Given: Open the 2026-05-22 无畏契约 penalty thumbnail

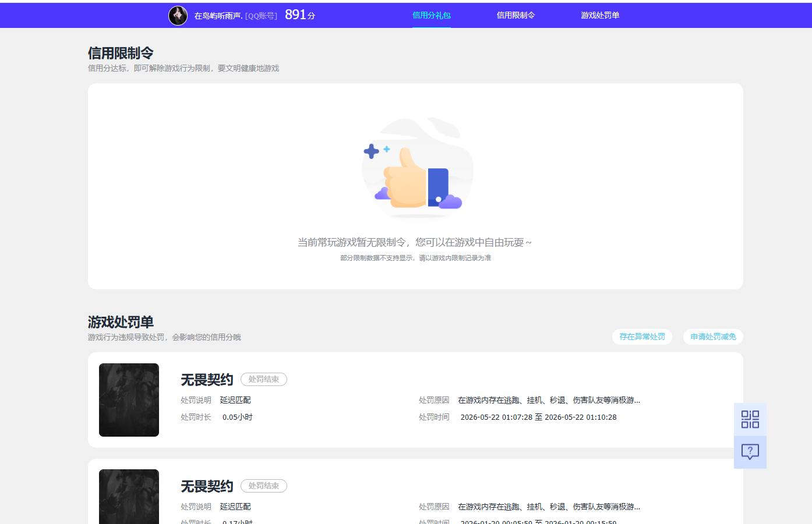Looking at the screenshot, I should coord(129,400).
